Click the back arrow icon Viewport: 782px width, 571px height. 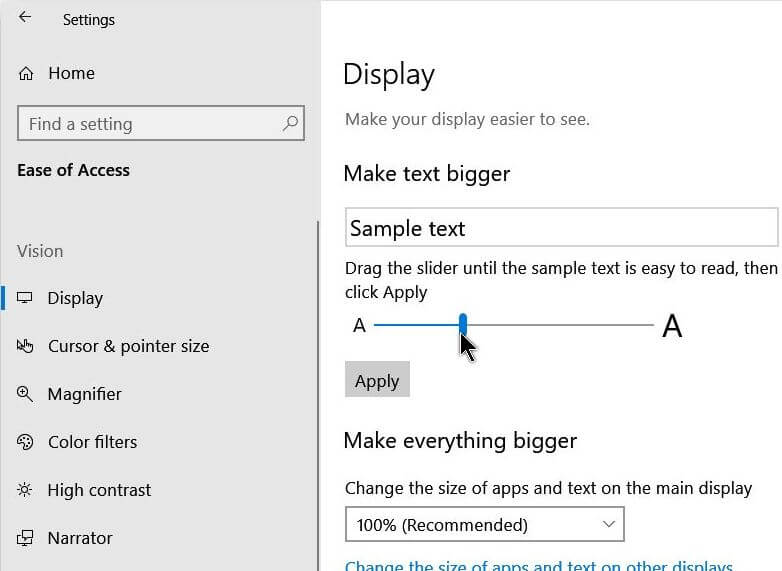pos(24,17)
